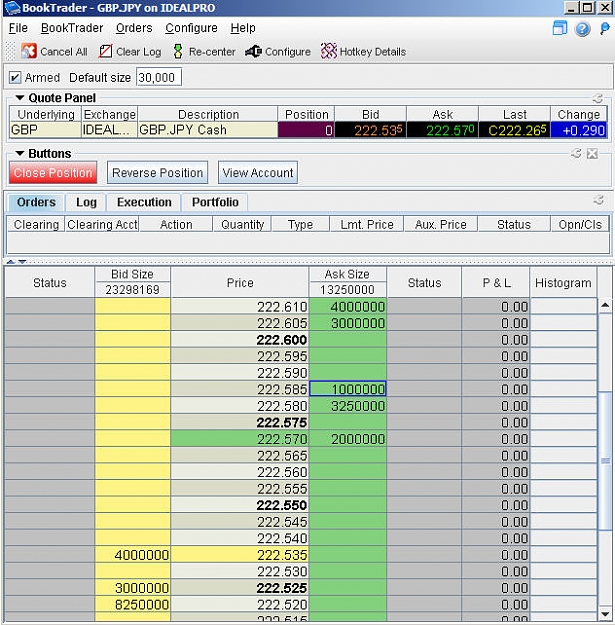Click the Quantity column header in Orders

(x=242, y=224)
